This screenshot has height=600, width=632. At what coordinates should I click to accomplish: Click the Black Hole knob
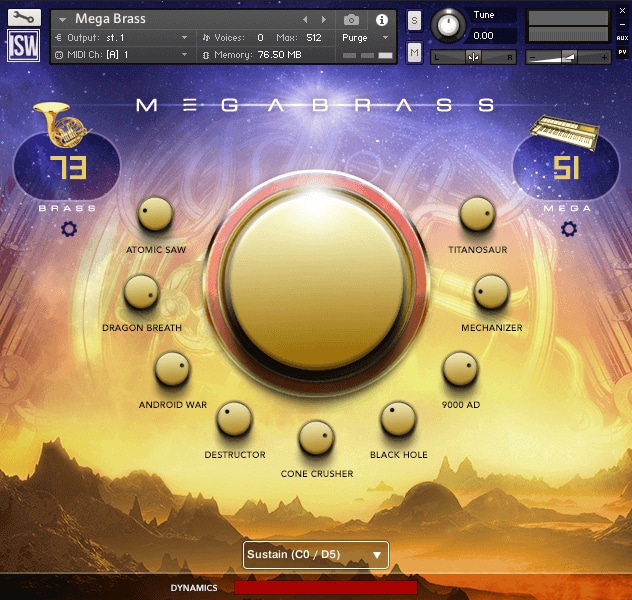point(398,420)
